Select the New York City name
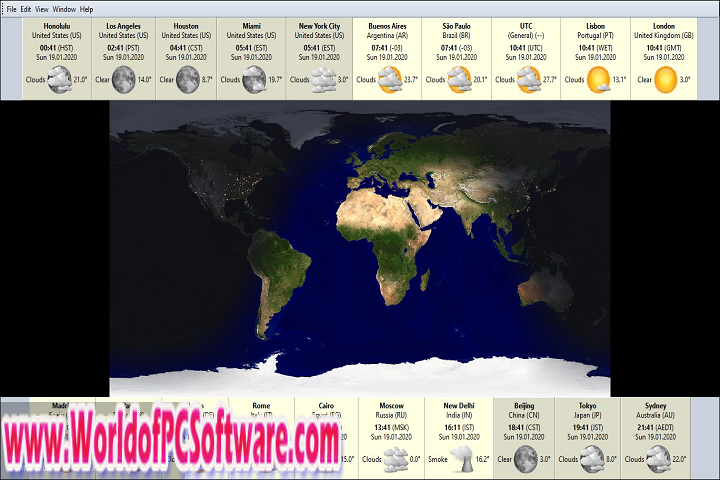 click(x=320, y=26)
